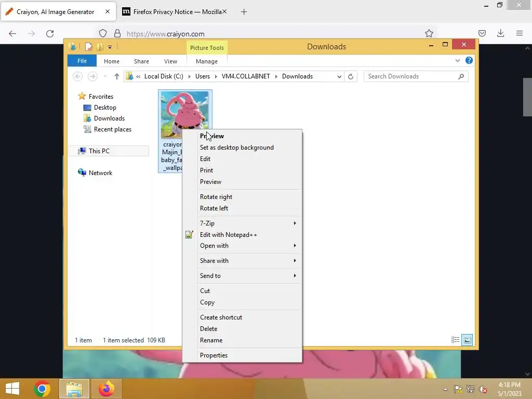Switch to details view layout icon
Image resolution: width=532 pixels, height=399 pixels.
(x=455, y=340)
